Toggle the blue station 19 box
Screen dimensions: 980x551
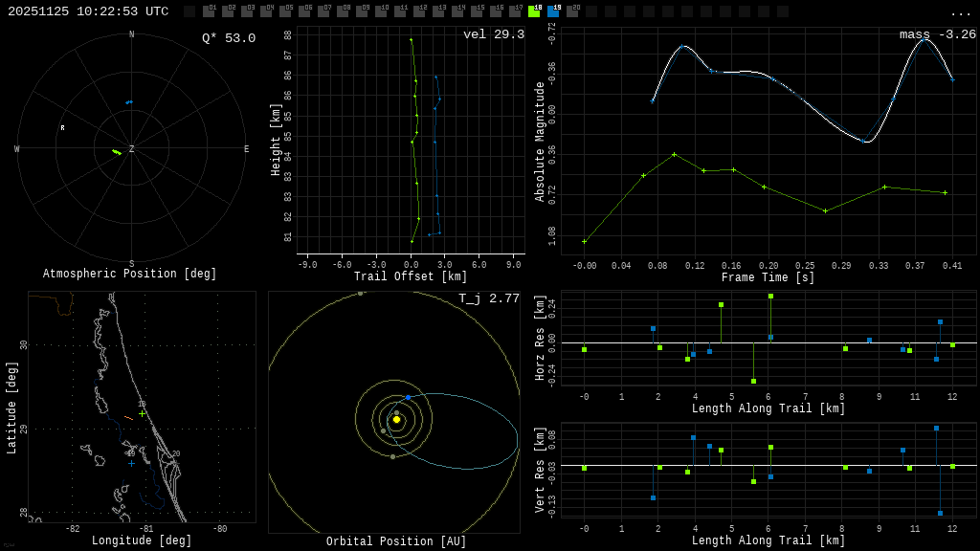[553, 11]
